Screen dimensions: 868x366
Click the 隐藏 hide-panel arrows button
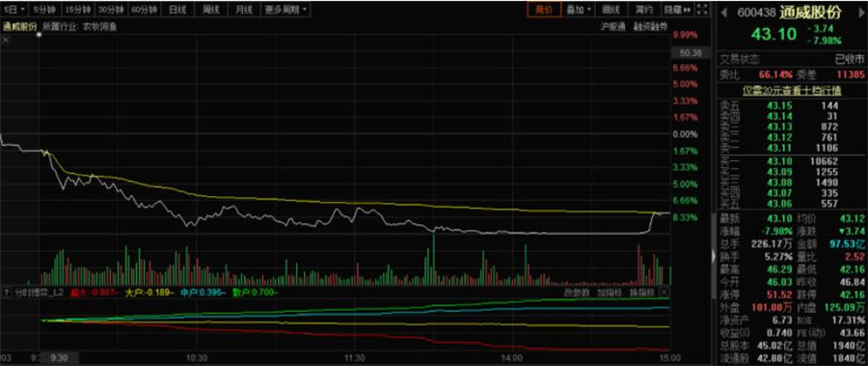pyautogui.click(x=678, y=10)
